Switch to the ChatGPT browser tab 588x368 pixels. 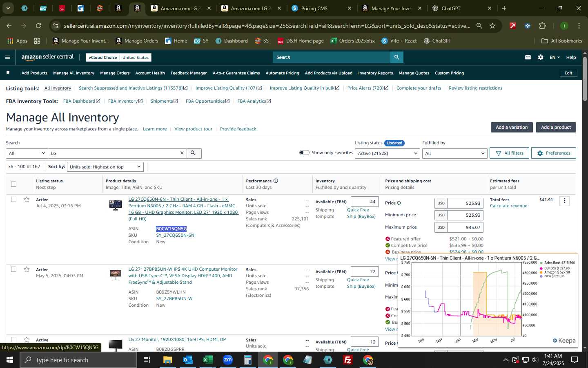click(x=461, y=8)
